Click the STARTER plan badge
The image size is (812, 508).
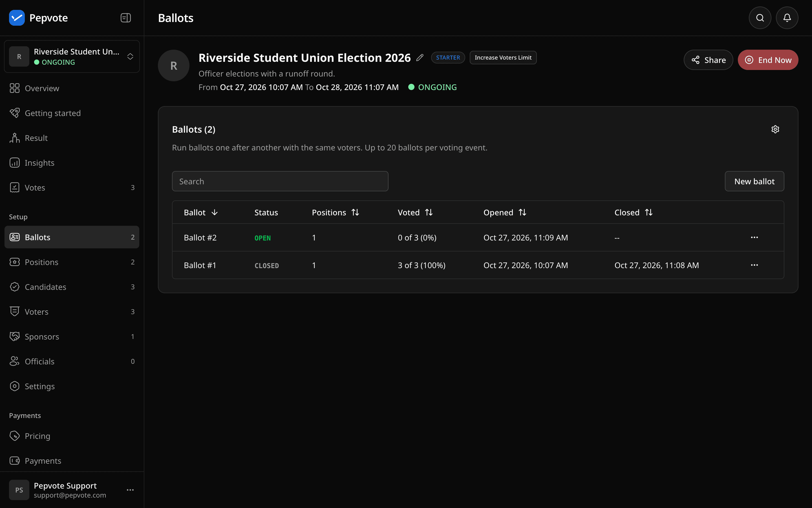pyautogui.click(x=448, y=58)
